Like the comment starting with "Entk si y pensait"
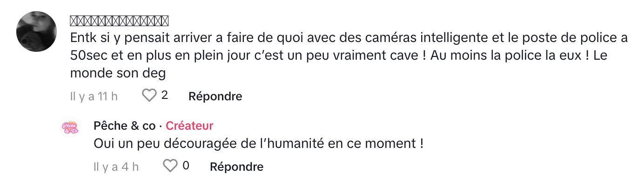Image resolution: width=644 pixels, height=181 pixels. point(149,96)
